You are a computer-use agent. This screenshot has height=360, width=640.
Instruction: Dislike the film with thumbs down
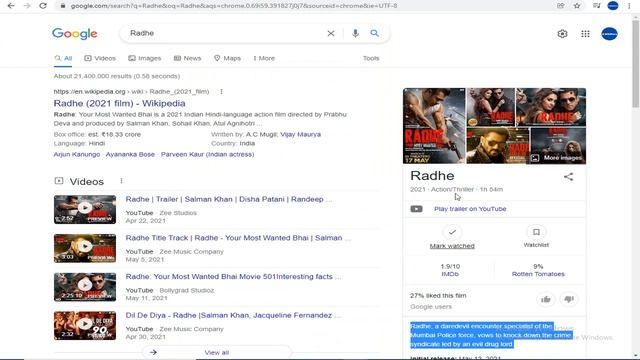(569, 300)
